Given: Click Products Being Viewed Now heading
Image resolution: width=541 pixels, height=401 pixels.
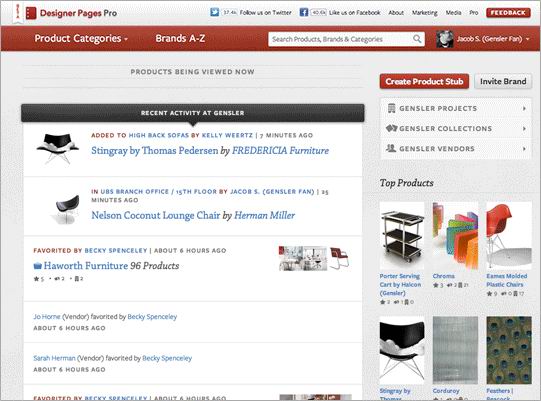Looking at the screenshot, I should pyautogui.click(x=193, y=72).
